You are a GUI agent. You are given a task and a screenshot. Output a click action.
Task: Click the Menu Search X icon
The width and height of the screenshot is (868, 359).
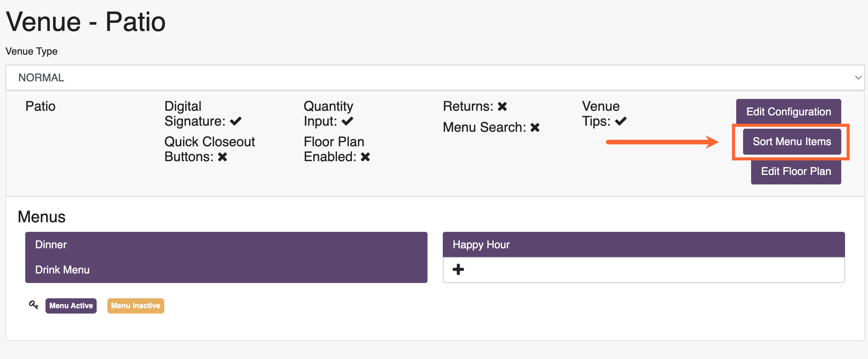pyautogui.click(x=535, y=128)
